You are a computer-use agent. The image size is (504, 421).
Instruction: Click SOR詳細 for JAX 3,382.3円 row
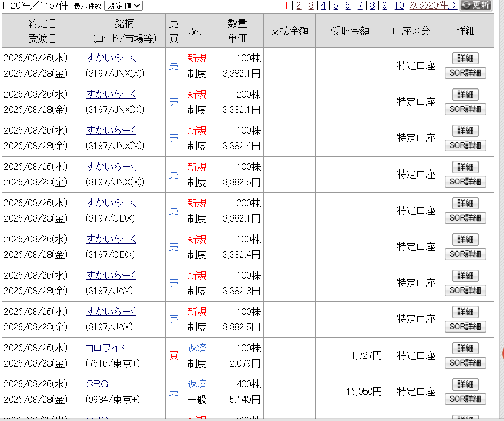[x=466, y=290]
